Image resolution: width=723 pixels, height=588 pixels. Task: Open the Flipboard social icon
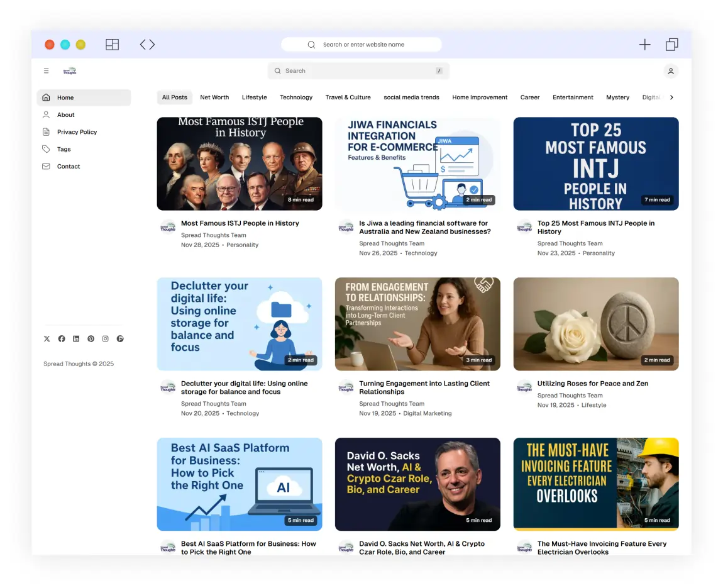point(120,338)
